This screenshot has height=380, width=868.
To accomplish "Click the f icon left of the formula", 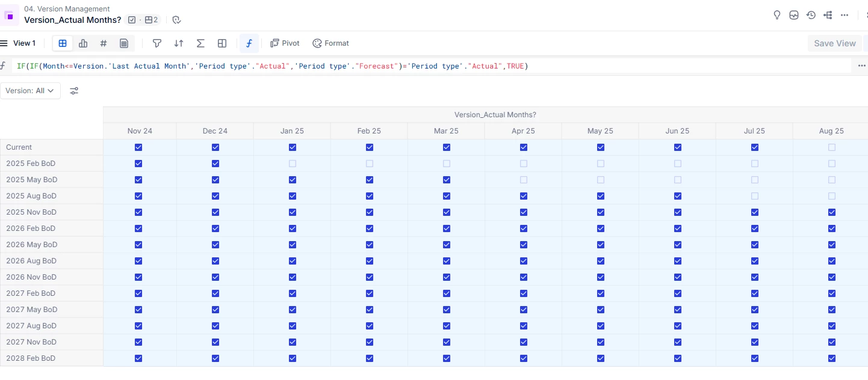I will (3, 66).
